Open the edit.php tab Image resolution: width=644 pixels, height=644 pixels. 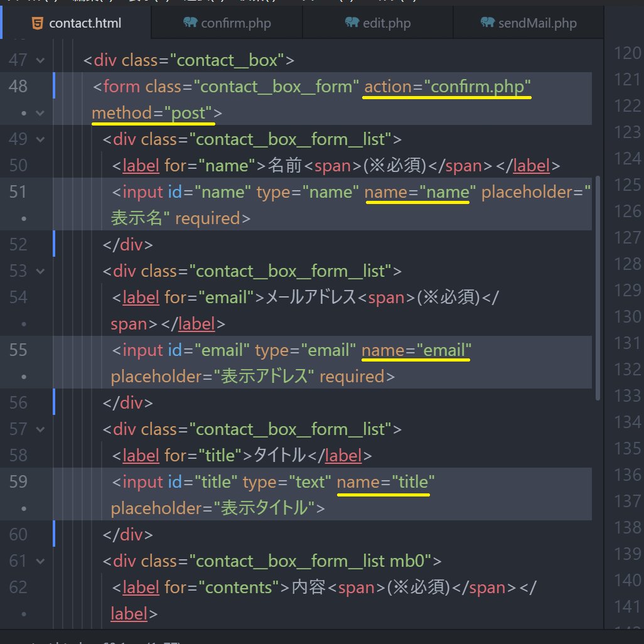[x=378, y=23]
